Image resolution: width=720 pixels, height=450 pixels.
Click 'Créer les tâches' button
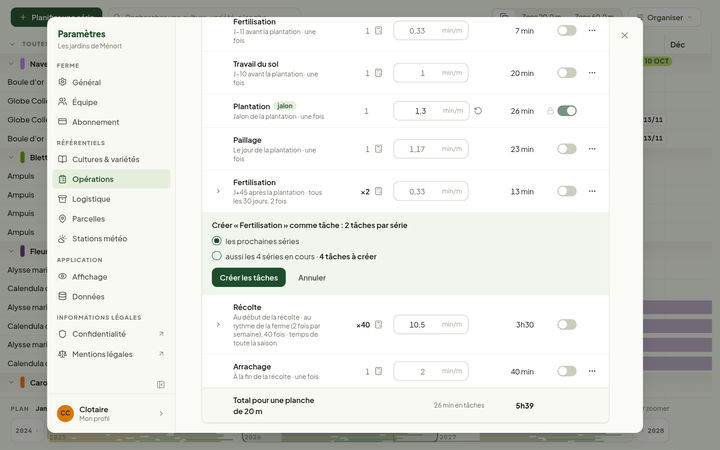coord(248,277)
